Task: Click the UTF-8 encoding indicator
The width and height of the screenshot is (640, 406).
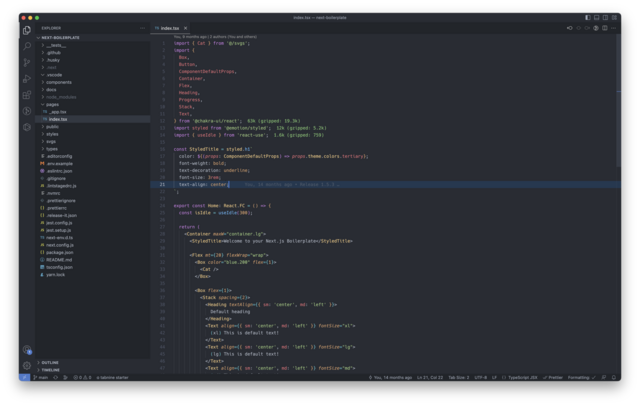Action: coord(481,377)
